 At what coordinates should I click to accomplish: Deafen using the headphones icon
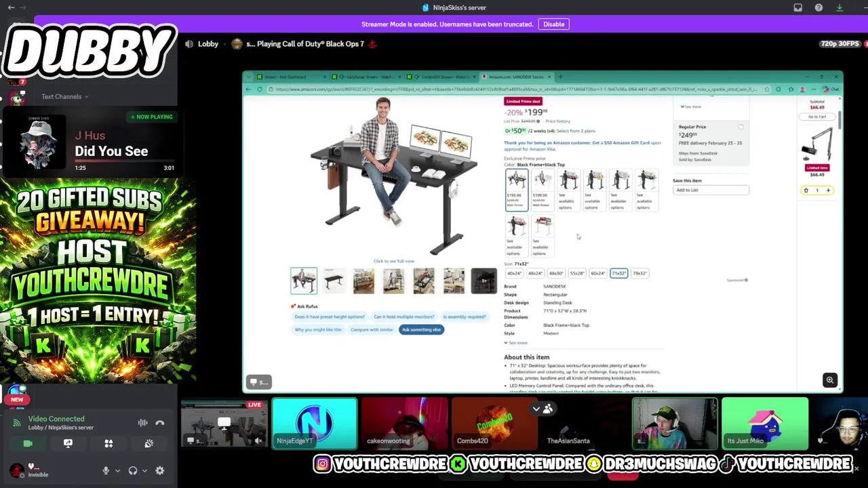(133, 470)
